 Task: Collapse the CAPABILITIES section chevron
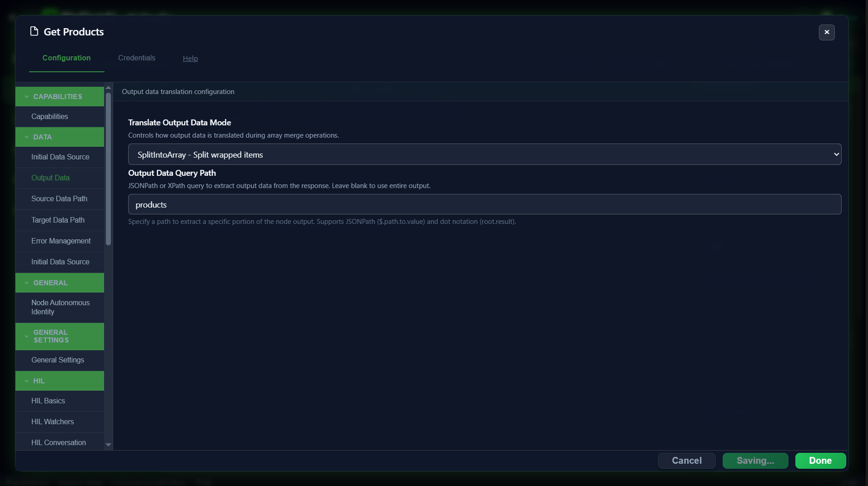click(x=26, y=97)
